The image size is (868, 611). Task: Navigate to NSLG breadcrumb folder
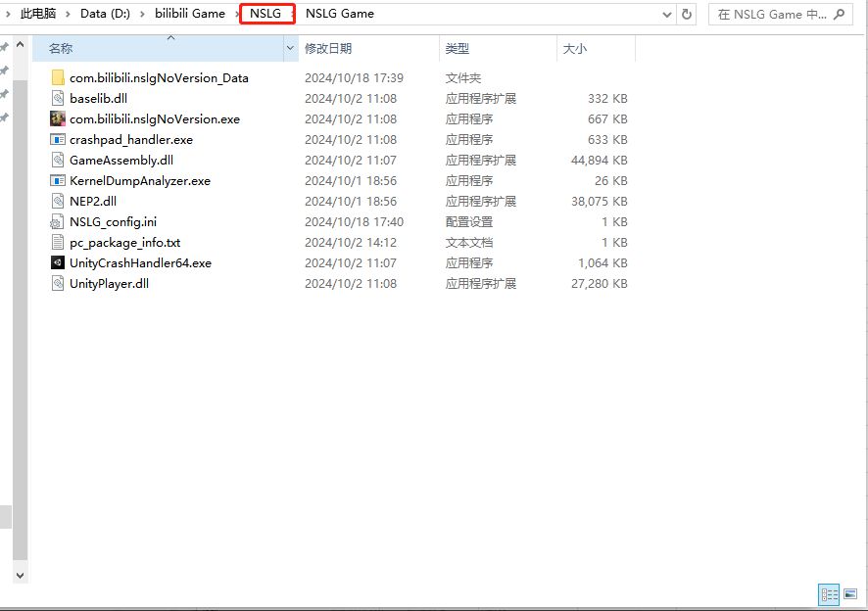[x=265, y=14]
